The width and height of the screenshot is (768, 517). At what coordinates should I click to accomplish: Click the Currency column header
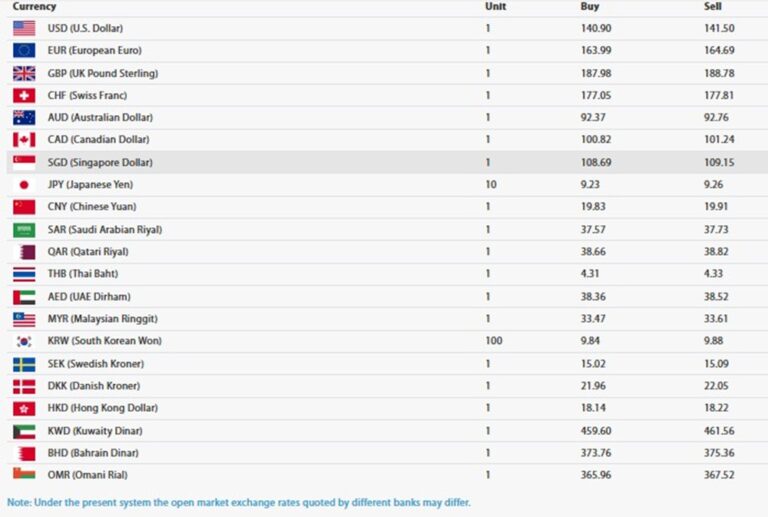[34, 7]
